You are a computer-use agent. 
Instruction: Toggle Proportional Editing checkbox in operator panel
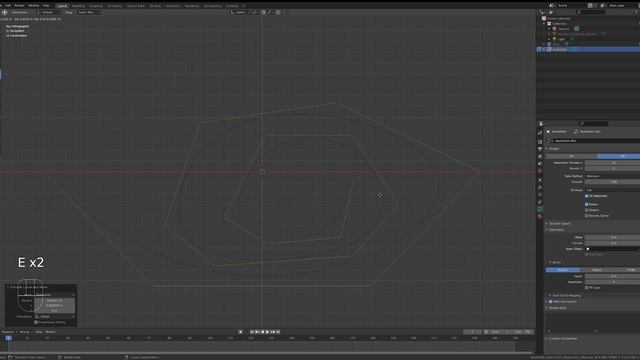click(36, 322)
